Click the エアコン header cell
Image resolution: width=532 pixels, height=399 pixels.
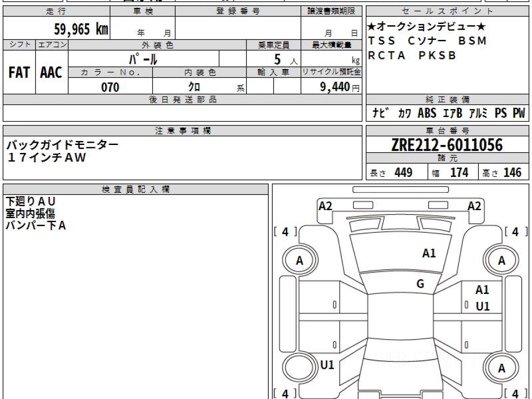point(52,45)
